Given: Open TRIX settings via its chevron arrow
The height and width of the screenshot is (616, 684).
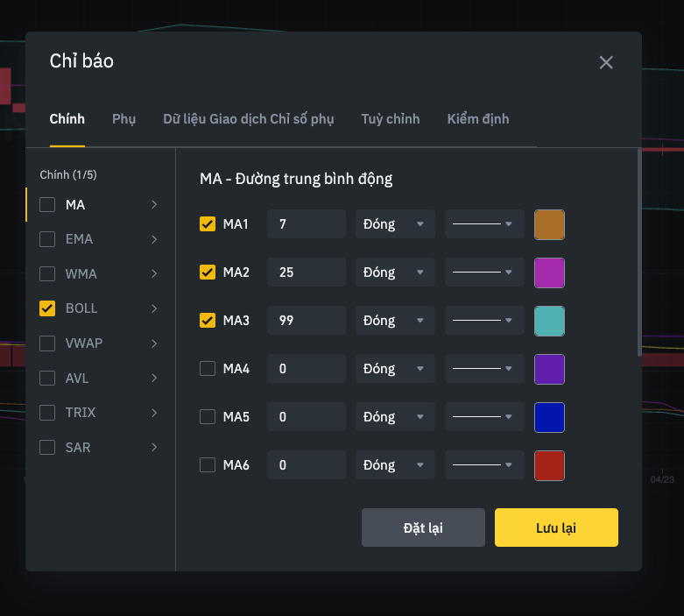Looking at the screenshot, I should click(x=154, y=413).
